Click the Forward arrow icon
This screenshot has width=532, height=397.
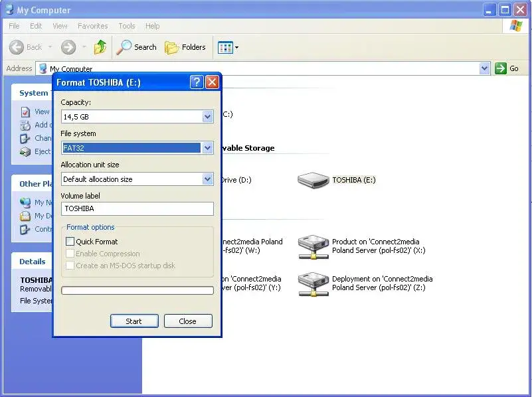coord(68,47)
